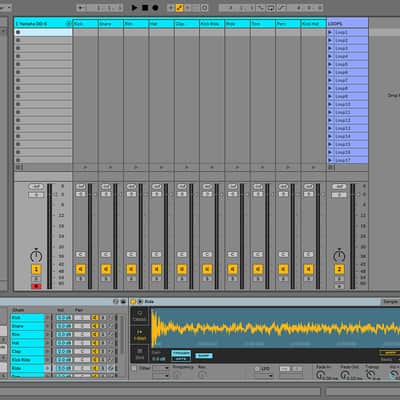Toggle Yamaha DD-5 track activator button

tap(36, 269)
